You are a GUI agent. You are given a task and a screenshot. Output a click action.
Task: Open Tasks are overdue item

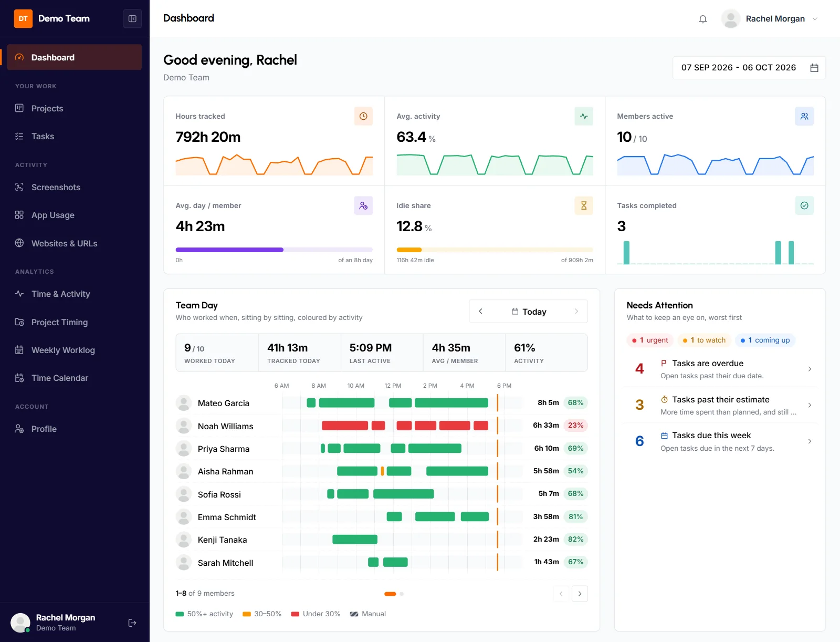pyautogui.click(x=720, y=369)
